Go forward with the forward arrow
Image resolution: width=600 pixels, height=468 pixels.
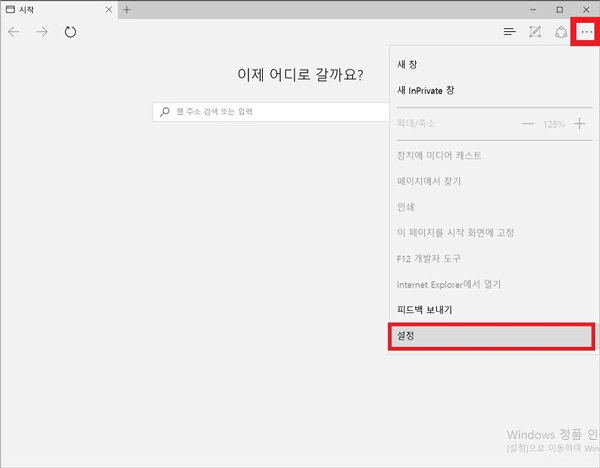(x=42, y=32)
